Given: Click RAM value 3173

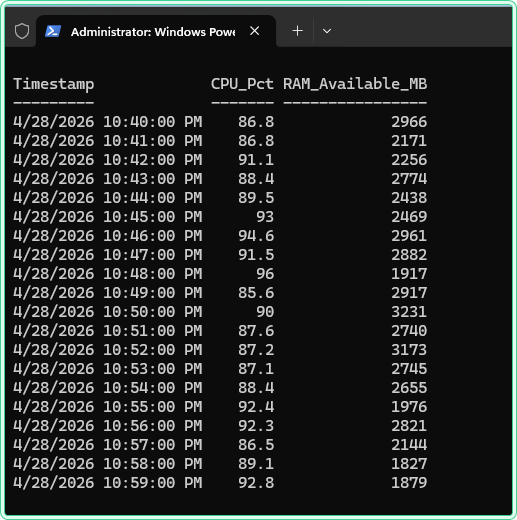Looking at the screenshot, I should (x=409, y=350).
